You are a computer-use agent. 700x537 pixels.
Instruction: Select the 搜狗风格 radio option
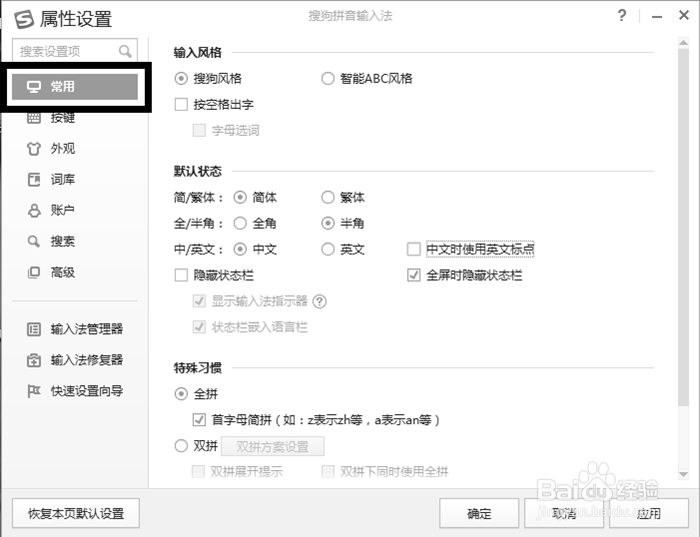(181, 79)
